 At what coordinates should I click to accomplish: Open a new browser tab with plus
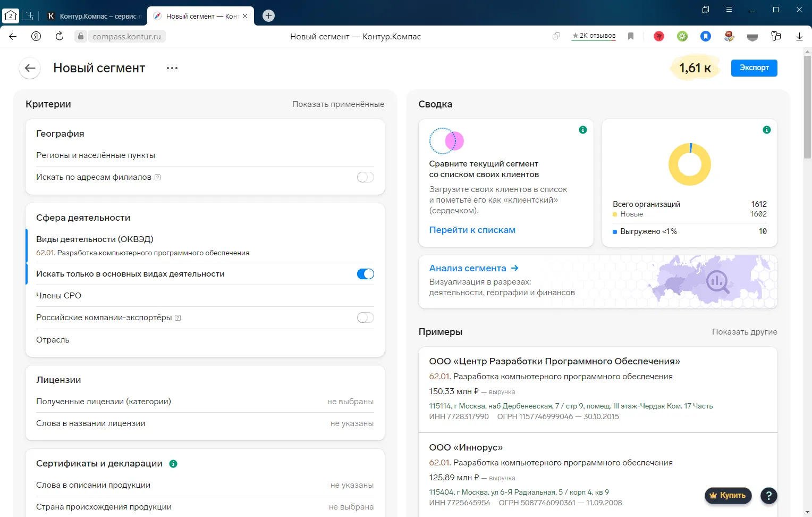269,16
